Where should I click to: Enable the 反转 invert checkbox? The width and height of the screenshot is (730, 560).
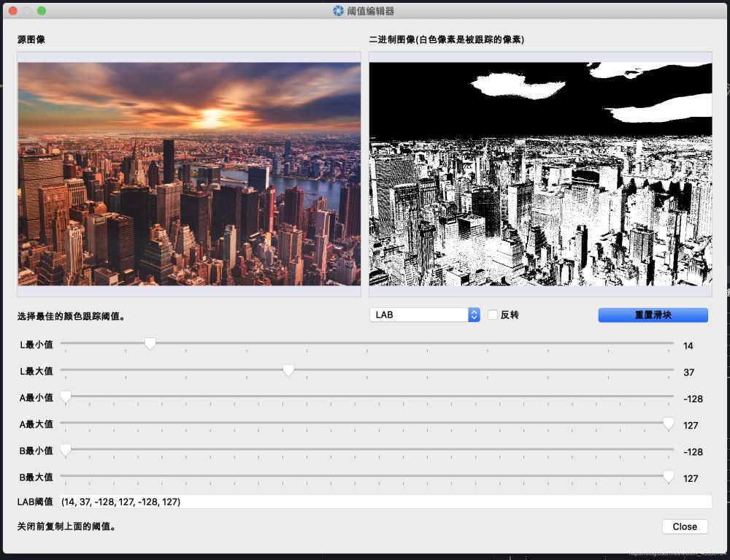pyautogui.click(x=493, y=315)
